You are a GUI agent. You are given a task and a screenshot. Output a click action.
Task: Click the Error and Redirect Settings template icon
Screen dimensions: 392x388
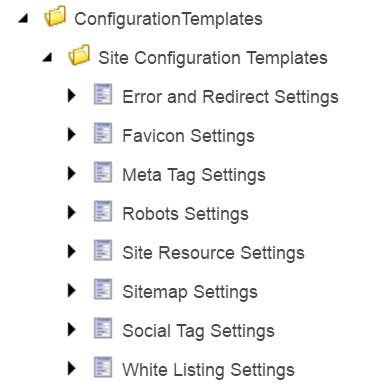tap(103, 94)
